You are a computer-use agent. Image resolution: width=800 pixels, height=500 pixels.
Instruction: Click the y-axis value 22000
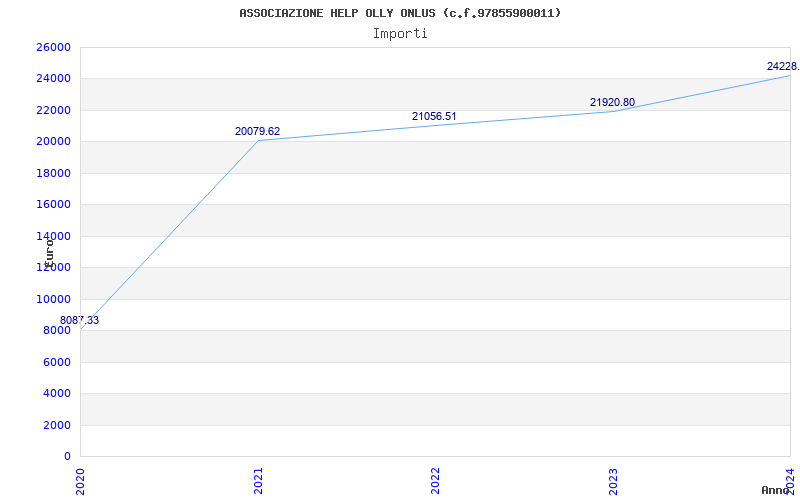(53, 110)
